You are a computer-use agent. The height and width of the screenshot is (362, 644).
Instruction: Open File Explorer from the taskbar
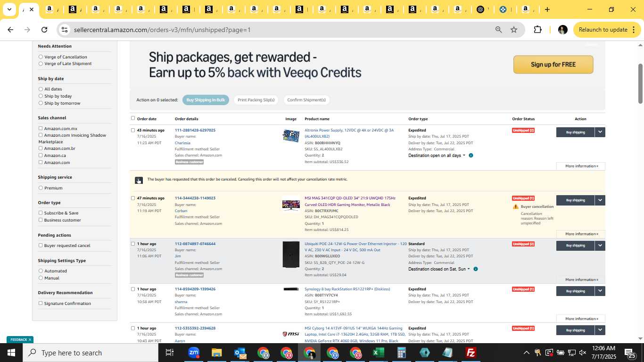coord(216,353)
